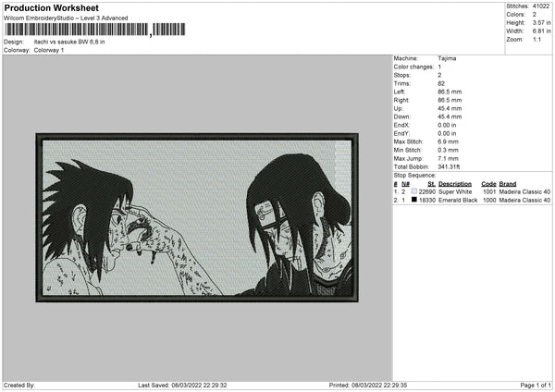Click the 'EndX:' label
The image size is (555, 392).
[401, 125]
